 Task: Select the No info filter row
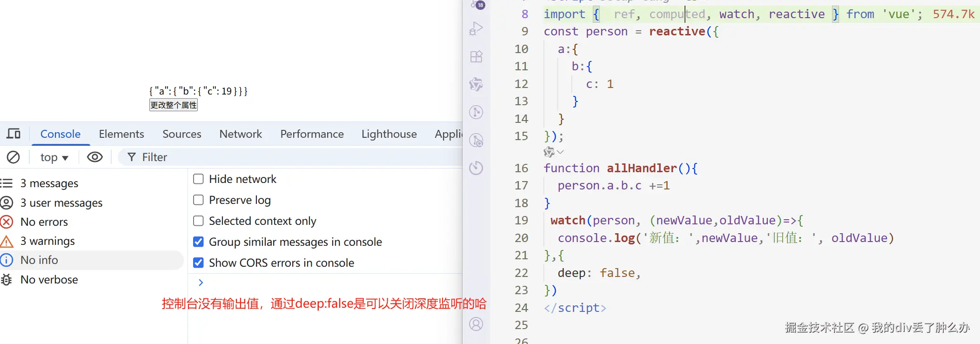(92, 260)
